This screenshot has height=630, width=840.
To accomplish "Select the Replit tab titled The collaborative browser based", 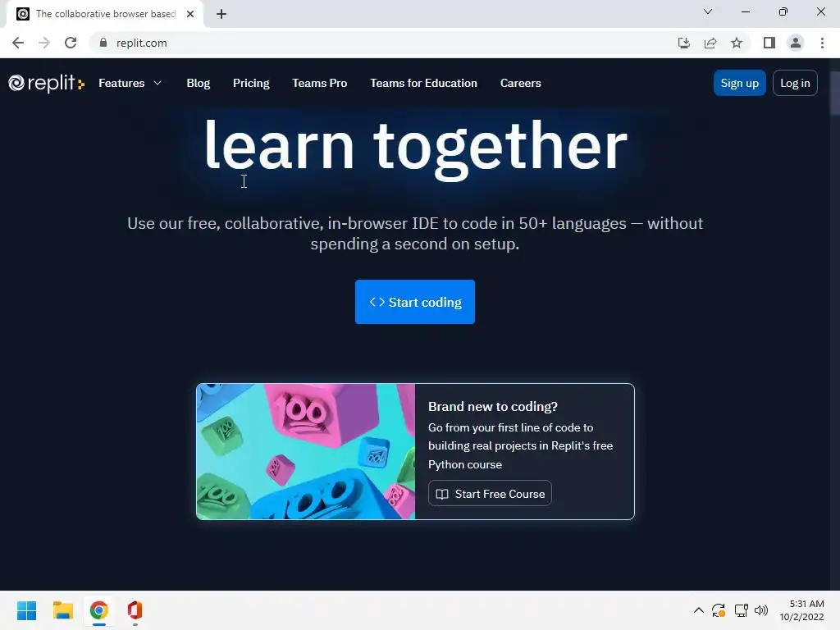I will pos(105,14).
